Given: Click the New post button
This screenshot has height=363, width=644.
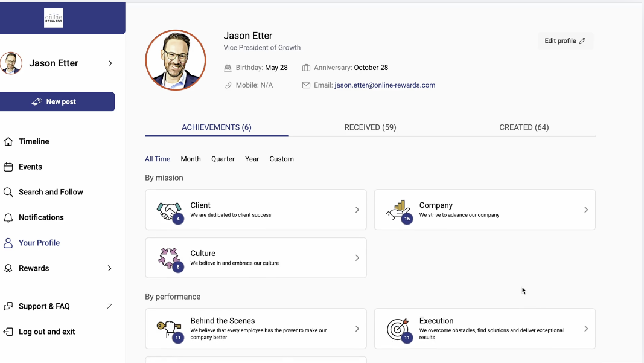Looking at the screenshot, I should (57, 102).
